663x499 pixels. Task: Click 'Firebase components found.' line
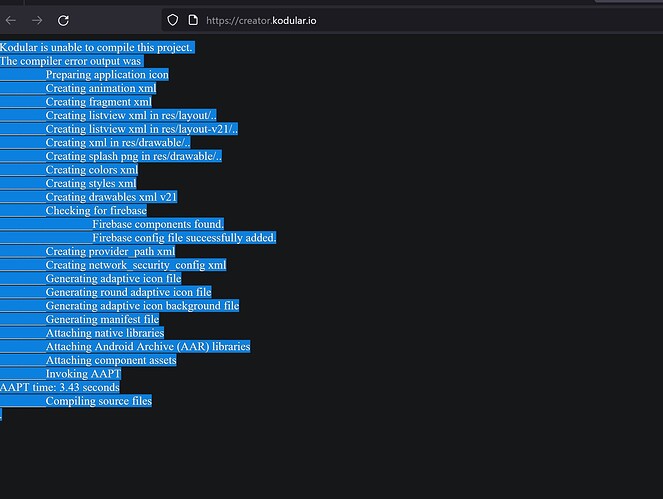tap(158, 224)
